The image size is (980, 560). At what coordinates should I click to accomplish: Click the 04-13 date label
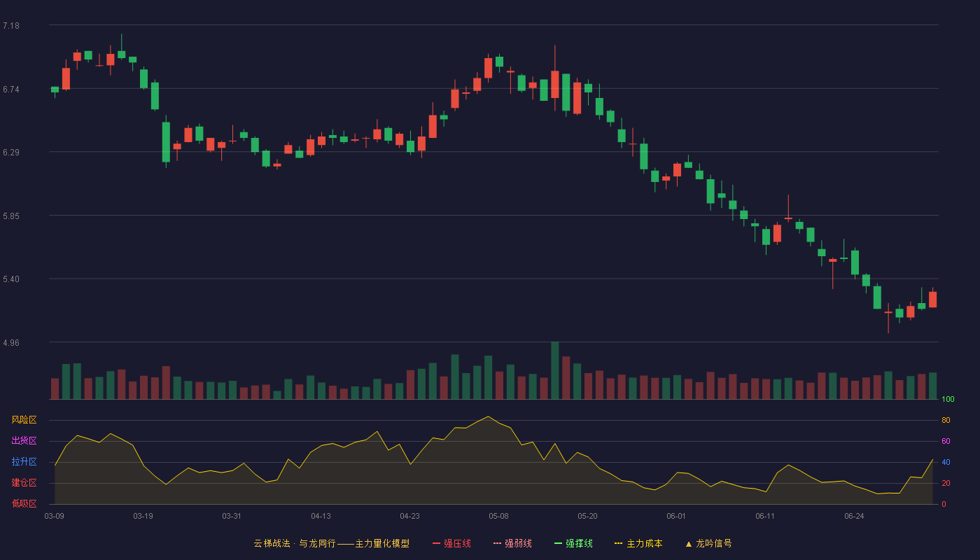(x=321, y=516)
